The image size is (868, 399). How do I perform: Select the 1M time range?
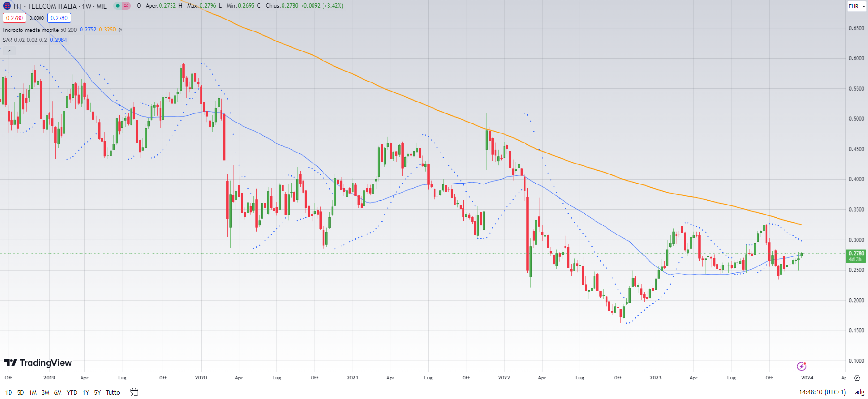[x=33, y=392]
